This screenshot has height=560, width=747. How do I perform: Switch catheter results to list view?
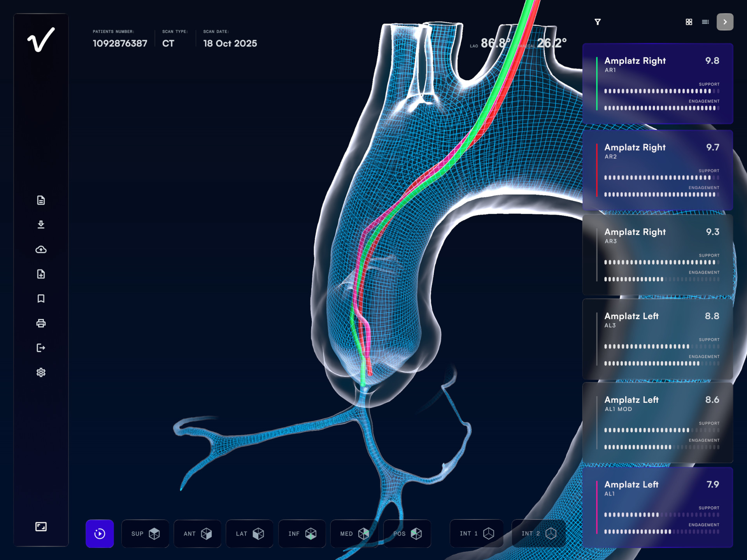(x=705, y=22)
